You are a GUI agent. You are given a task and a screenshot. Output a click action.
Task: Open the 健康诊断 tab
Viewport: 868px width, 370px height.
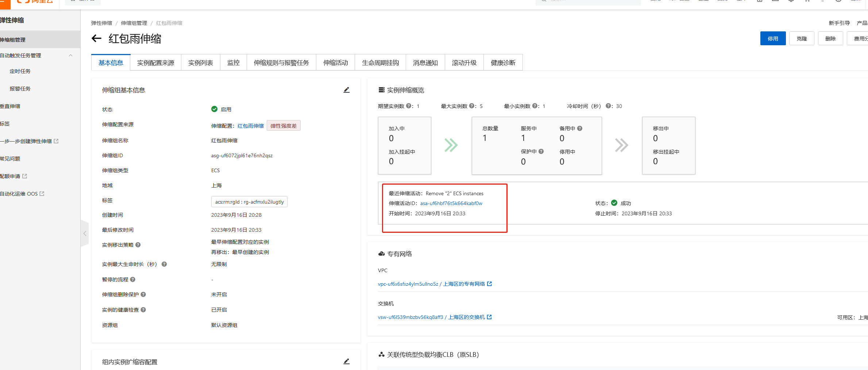pos(503,63)
